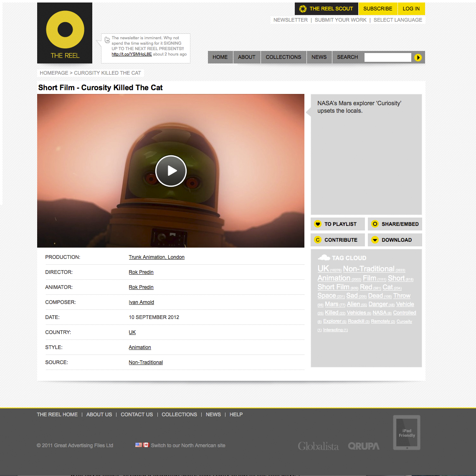Open the Trunk Animation, London link

[x=157, y=257]
